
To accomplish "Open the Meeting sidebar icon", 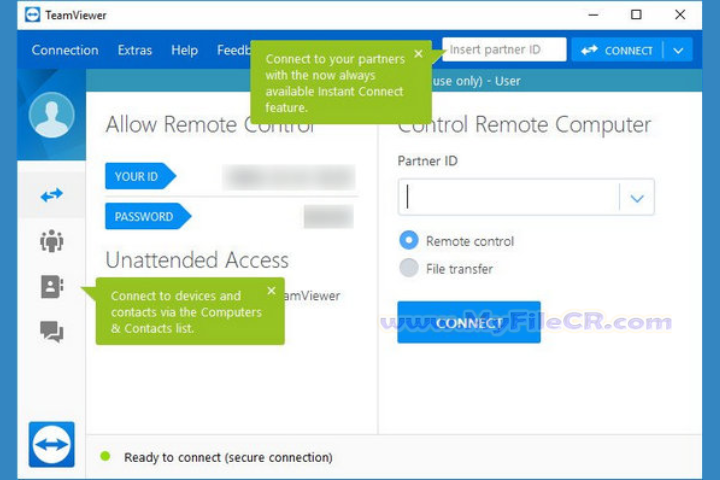I will click(x=51, y=241).
